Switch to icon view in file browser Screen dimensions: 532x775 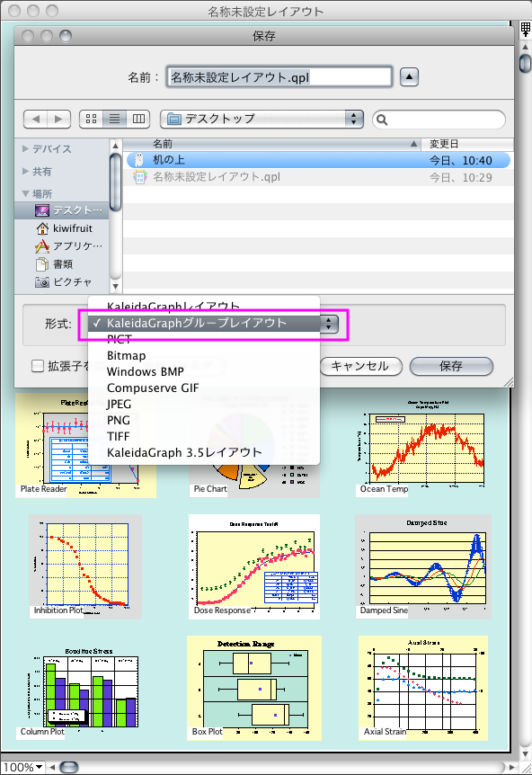coord(91,119)
